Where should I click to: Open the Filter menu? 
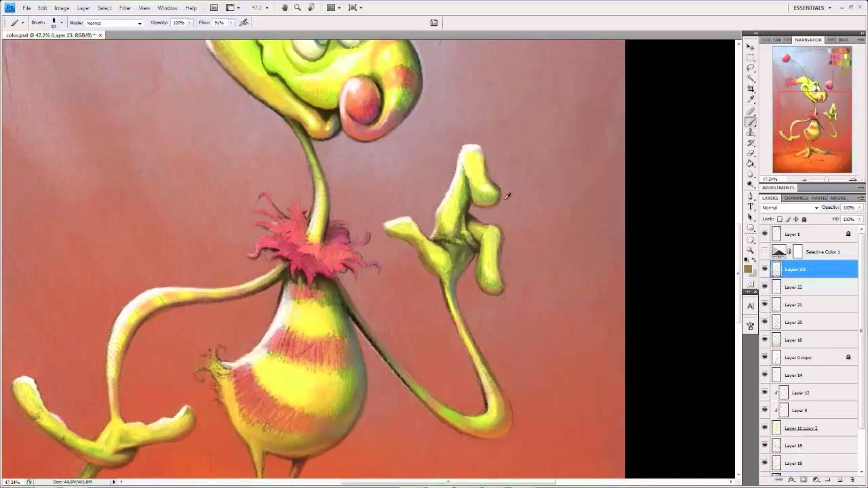(125, 8)
